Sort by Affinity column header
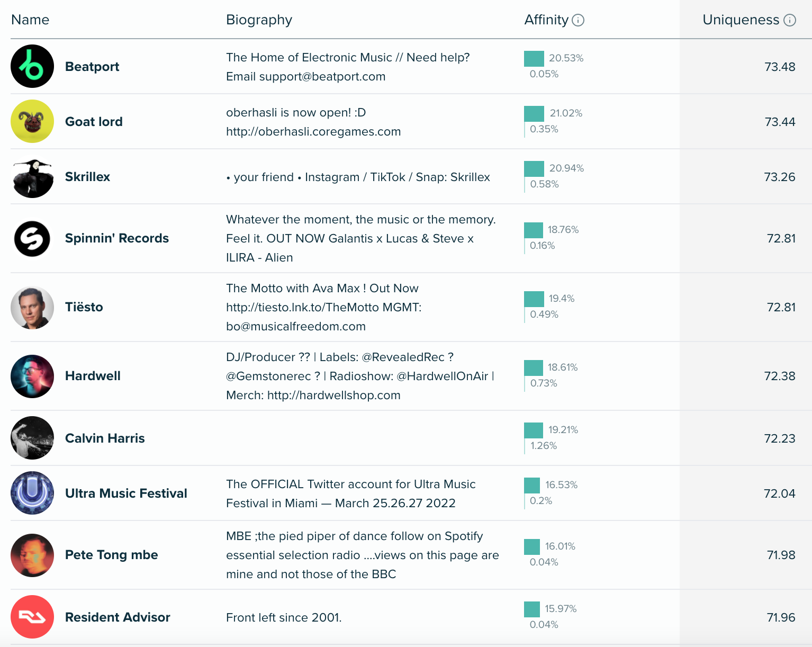 546,20
